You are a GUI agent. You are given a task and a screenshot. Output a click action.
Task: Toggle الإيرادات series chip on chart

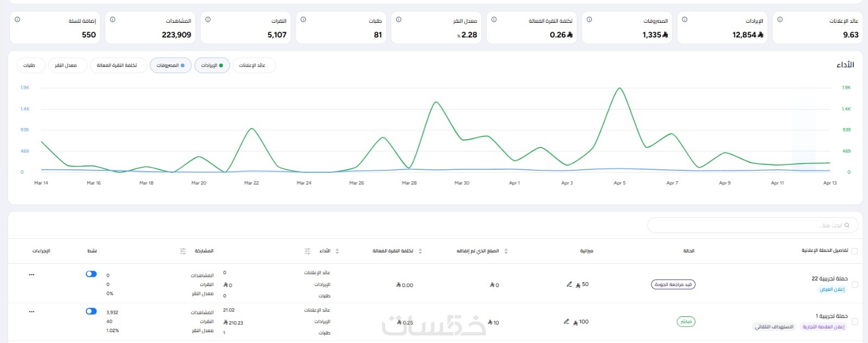[212, 65]
